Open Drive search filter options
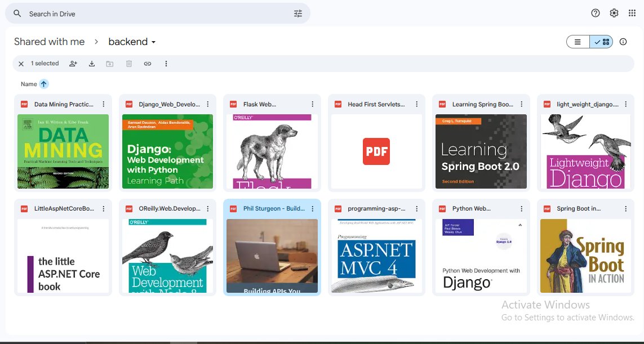Screen dimensions: 644x344 (298, 13)
